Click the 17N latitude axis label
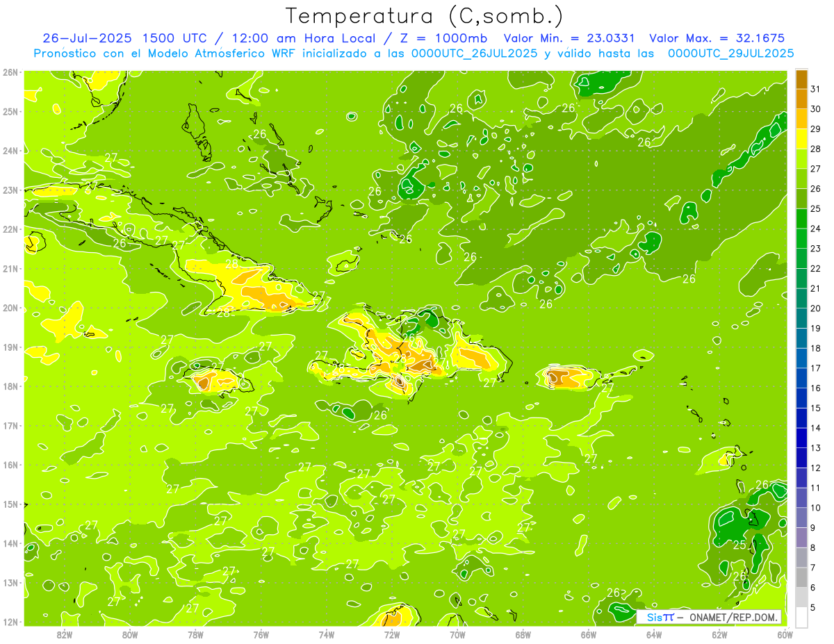 tap(10, 426)
